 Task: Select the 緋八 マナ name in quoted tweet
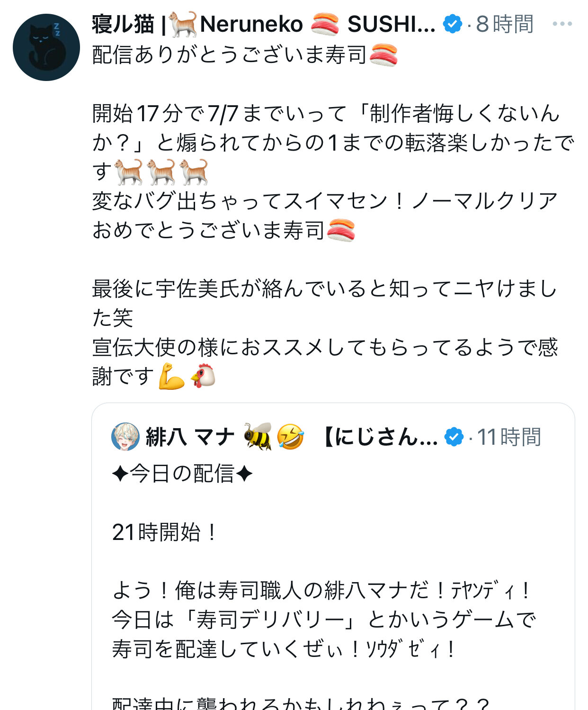(190, 437)
